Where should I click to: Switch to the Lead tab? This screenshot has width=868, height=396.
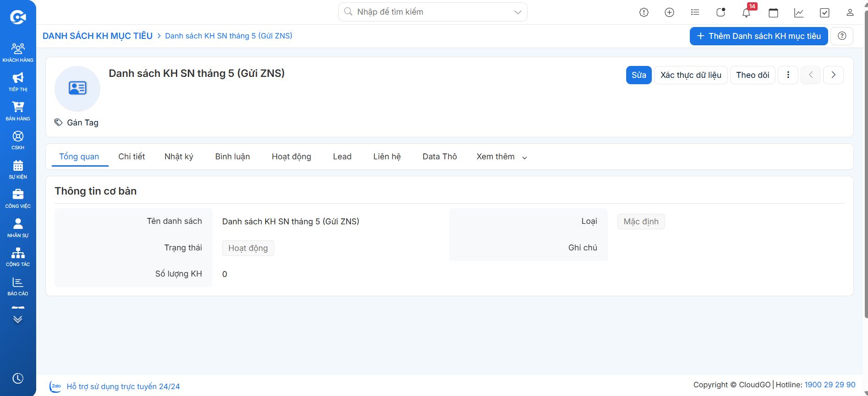coord(342,157)
